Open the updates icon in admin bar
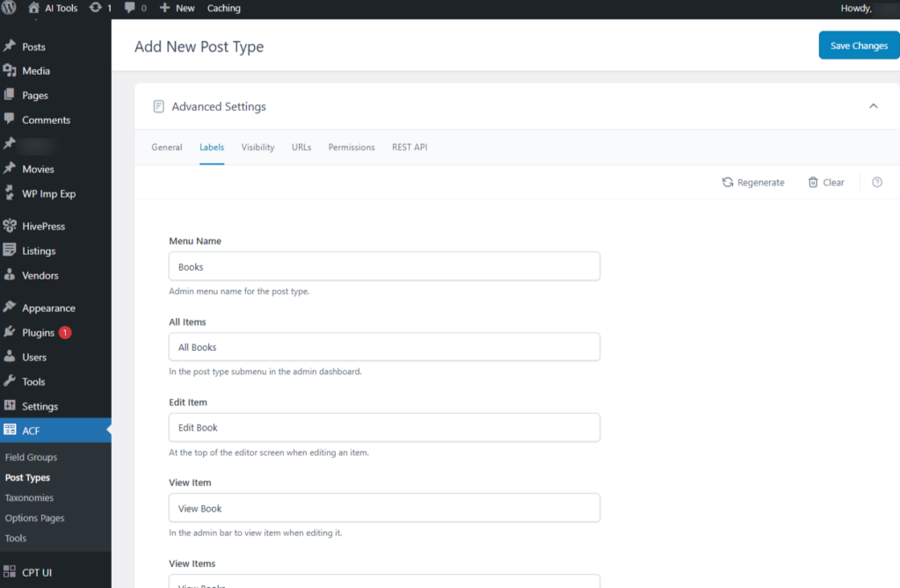Viewport: 900px width, 588px height. [96, 8]
